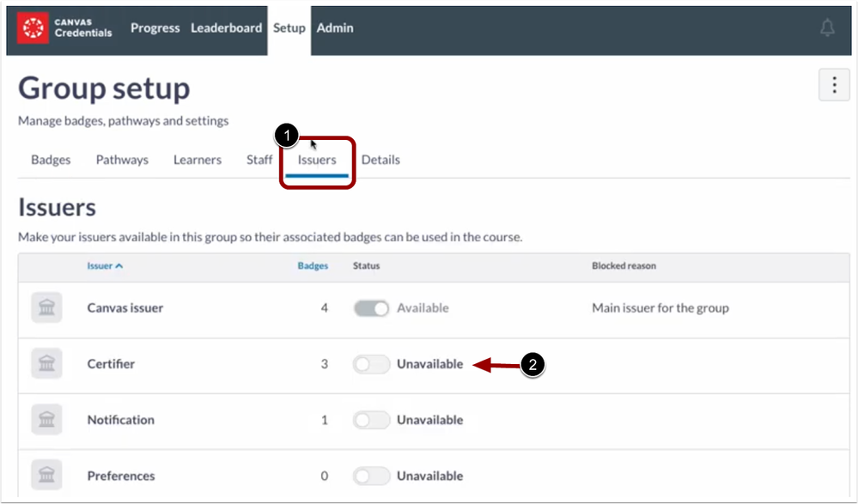Turn on the Notification issuer toggle
The height and width of the screenshot is (504, 858).
[x=371, y=420]
